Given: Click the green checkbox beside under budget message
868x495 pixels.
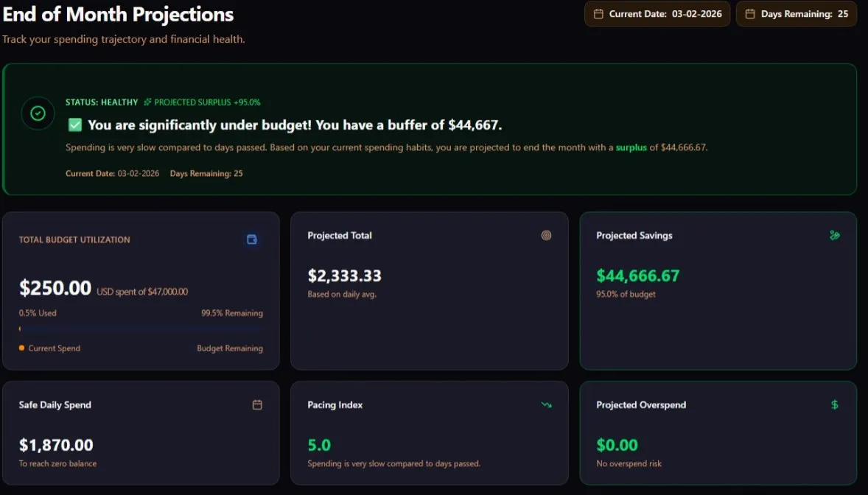Looking at the screenshot, I should 74,124.
